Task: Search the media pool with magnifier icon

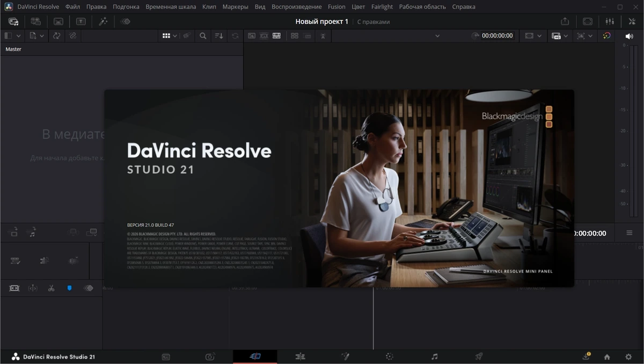Action: point(203,35)
